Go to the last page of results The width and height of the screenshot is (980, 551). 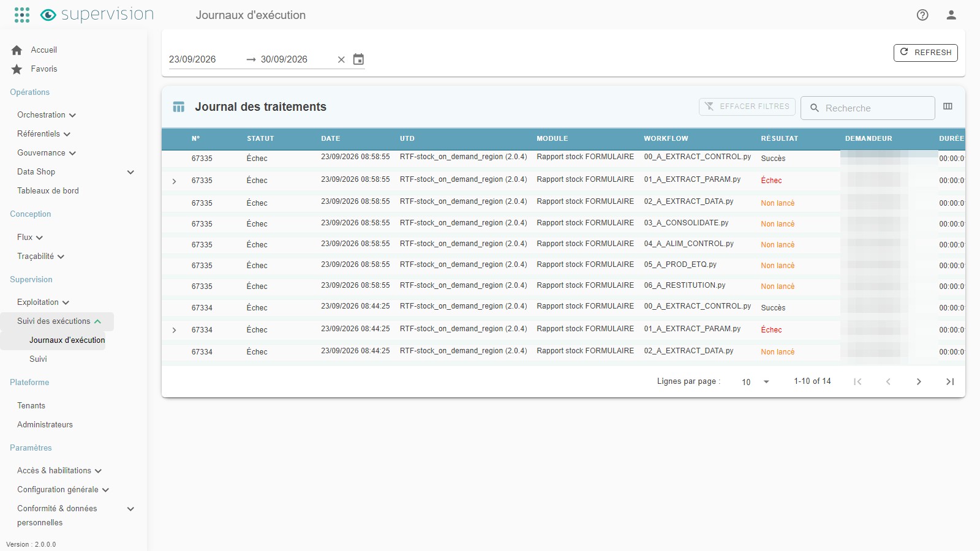coord(950,381)
